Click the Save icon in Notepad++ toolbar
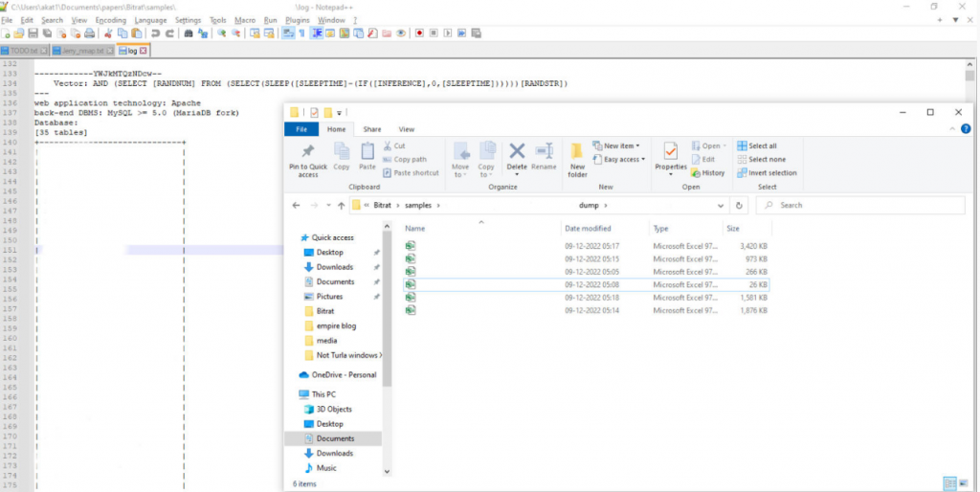Screen dimensions: 980x492 pyautogui.click(x=33, y=34)
